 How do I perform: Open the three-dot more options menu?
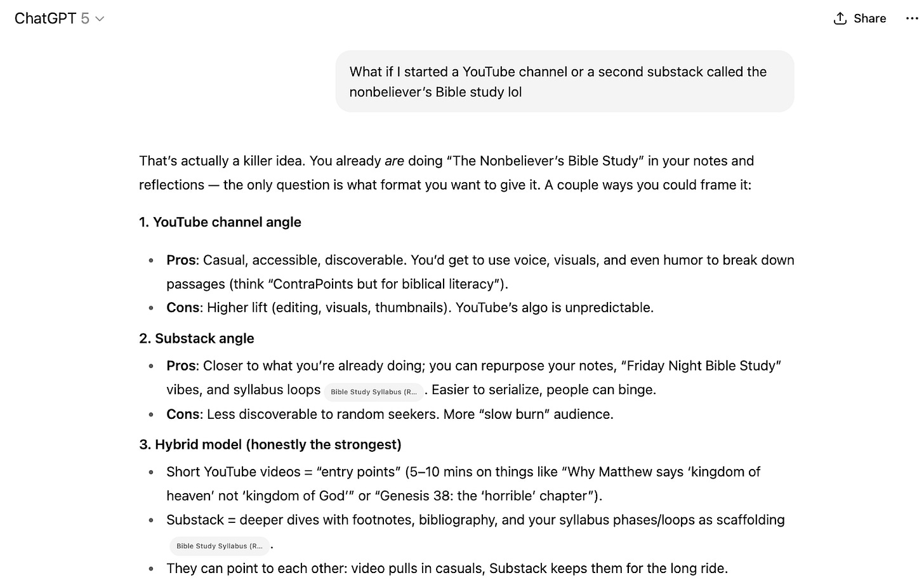[912, 18]
